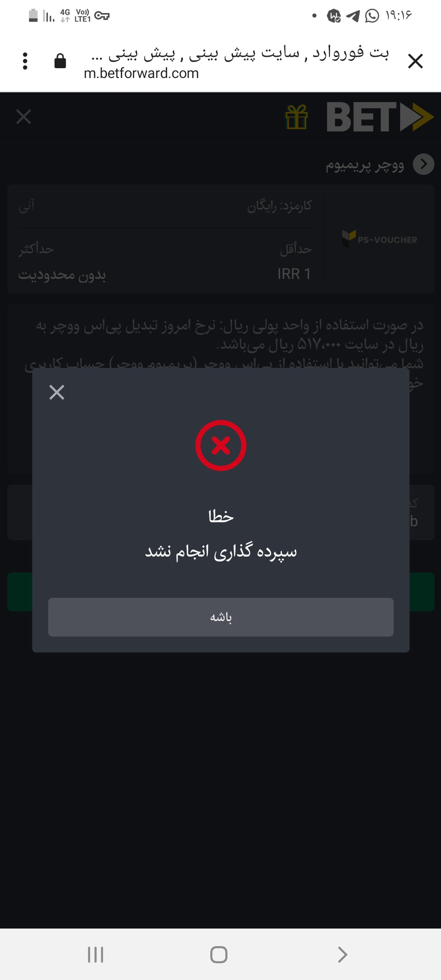Open the green gift box promotions icon
The width and height of the screenshot is (441, 980).
(x=296, y=117)
